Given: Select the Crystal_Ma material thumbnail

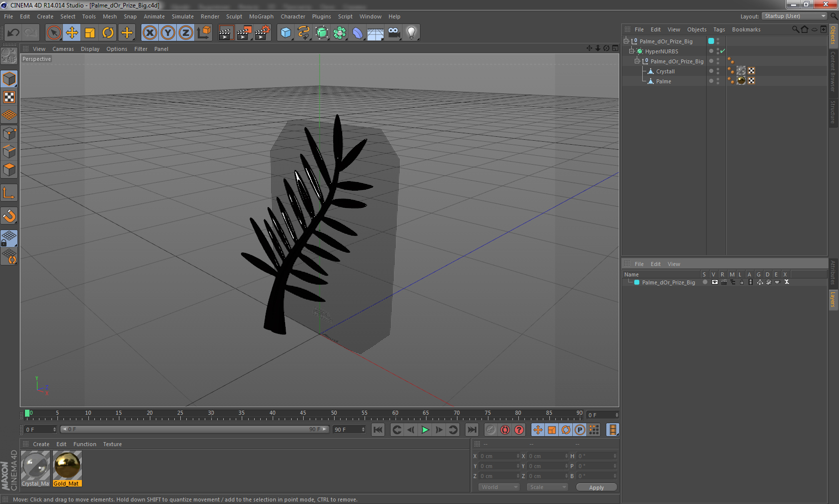Looking at the screenshot, I should pos(35,469).
